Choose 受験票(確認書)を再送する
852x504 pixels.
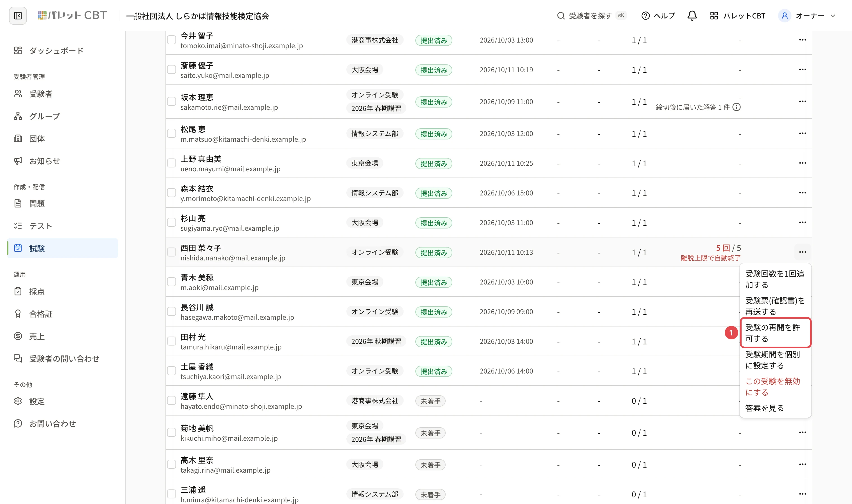[775, 306]
